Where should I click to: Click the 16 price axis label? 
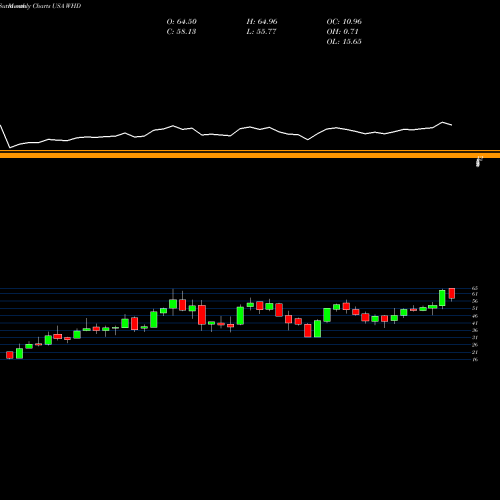[475, 359]
